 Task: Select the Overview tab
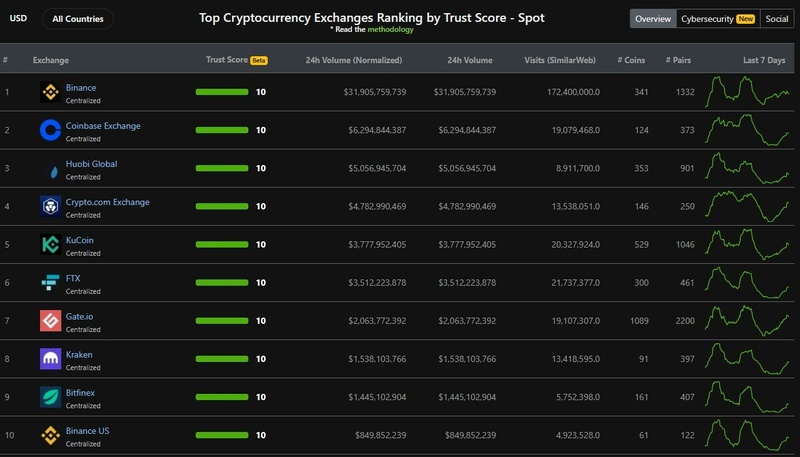[653, 19]
